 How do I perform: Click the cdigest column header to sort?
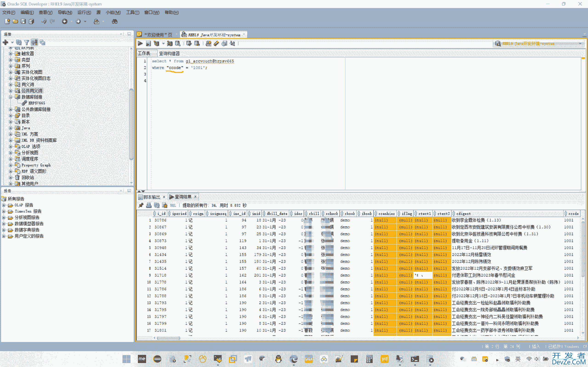[x=507, y=214]
